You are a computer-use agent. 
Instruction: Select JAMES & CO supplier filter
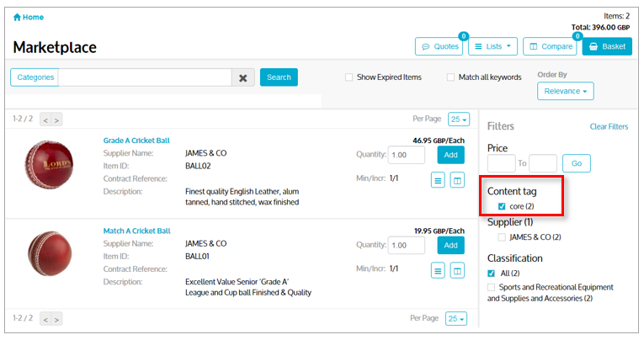tap(502, 237)
